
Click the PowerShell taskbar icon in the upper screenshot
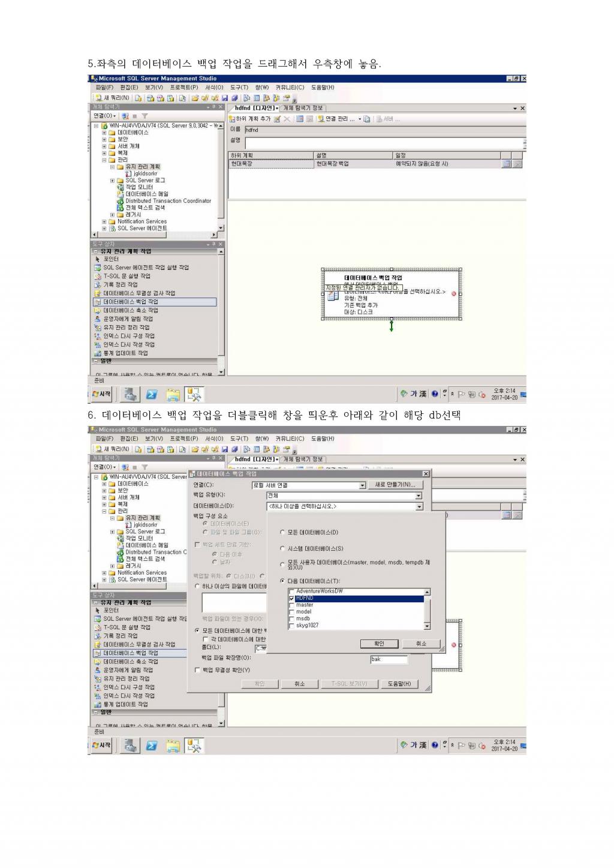click(x=152, y=394)
